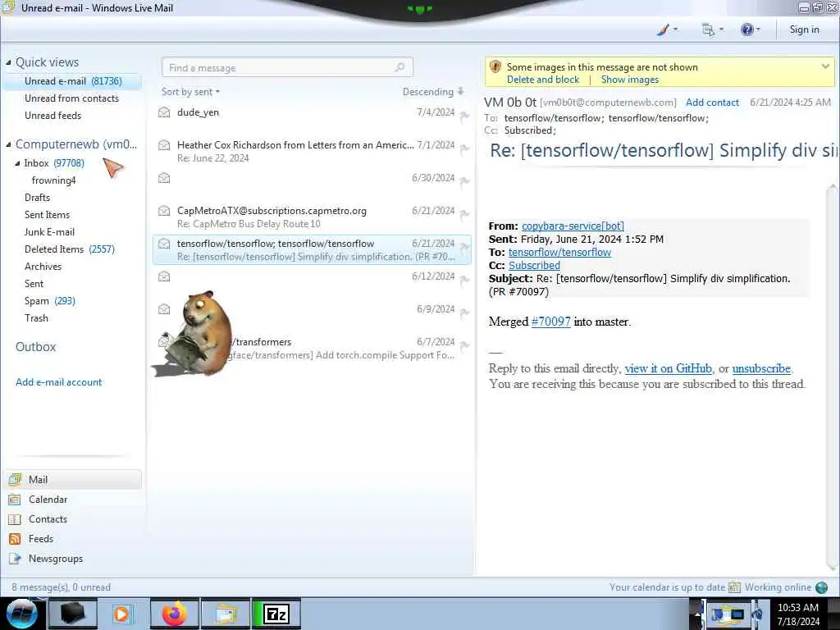Open the Windows Start button
Screen dimensions: 840x630
click(x=21, y=614)
